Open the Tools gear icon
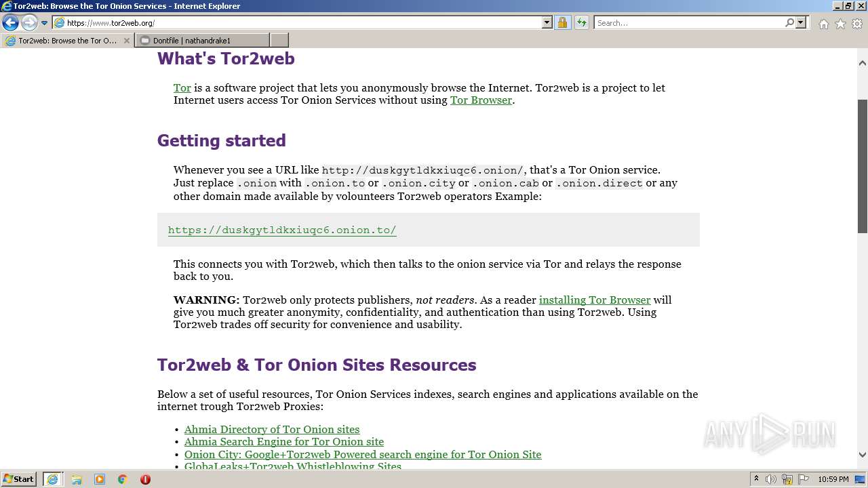The height and width of the screenshot is (488, 868). [x=856, y=24]
